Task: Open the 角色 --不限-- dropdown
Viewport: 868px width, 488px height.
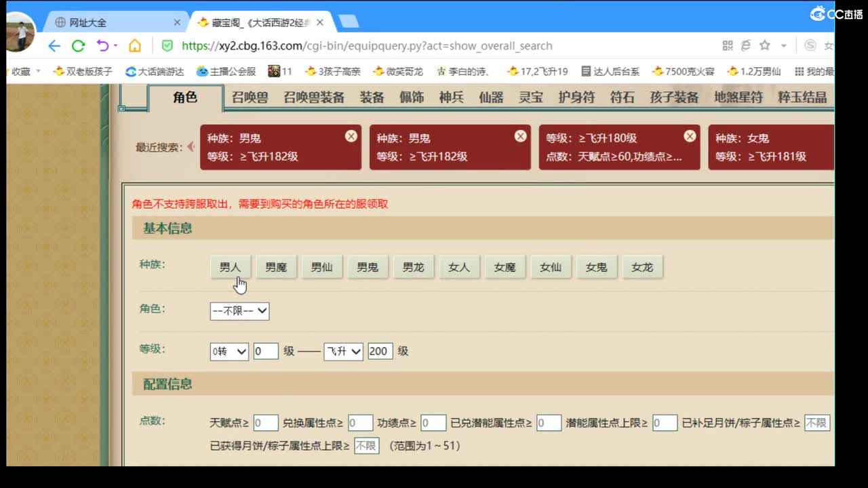Action: point(239,311)
